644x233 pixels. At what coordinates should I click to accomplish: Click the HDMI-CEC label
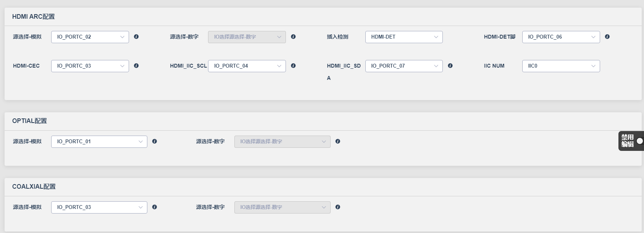(x=26, y=66)
